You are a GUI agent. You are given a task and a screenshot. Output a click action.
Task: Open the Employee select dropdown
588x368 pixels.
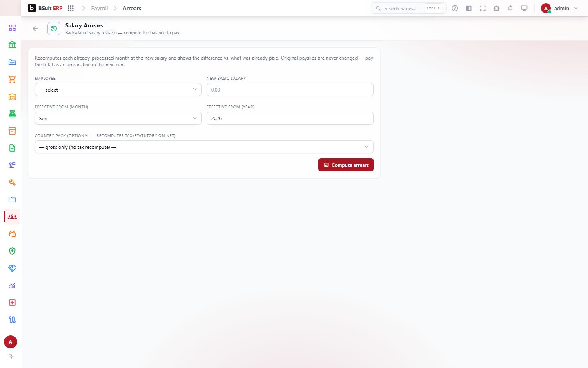[x=118, y=90]
